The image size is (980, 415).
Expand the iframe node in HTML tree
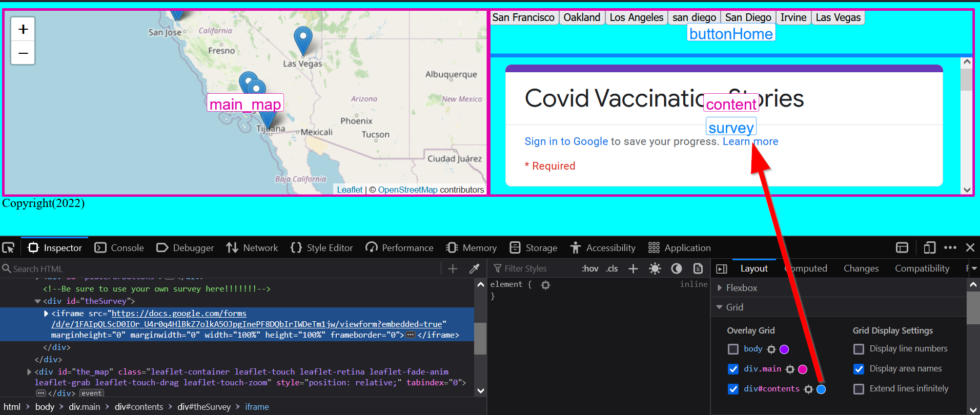46,314
